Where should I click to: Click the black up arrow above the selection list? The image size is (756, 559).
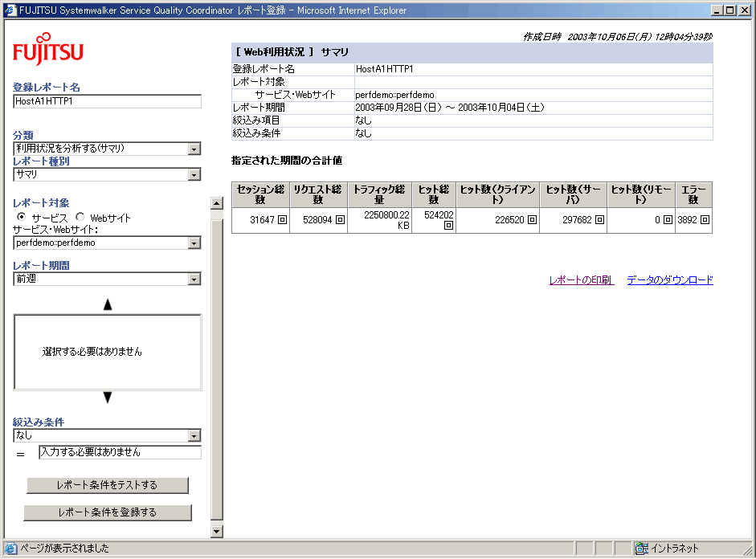tap(108, 304)
